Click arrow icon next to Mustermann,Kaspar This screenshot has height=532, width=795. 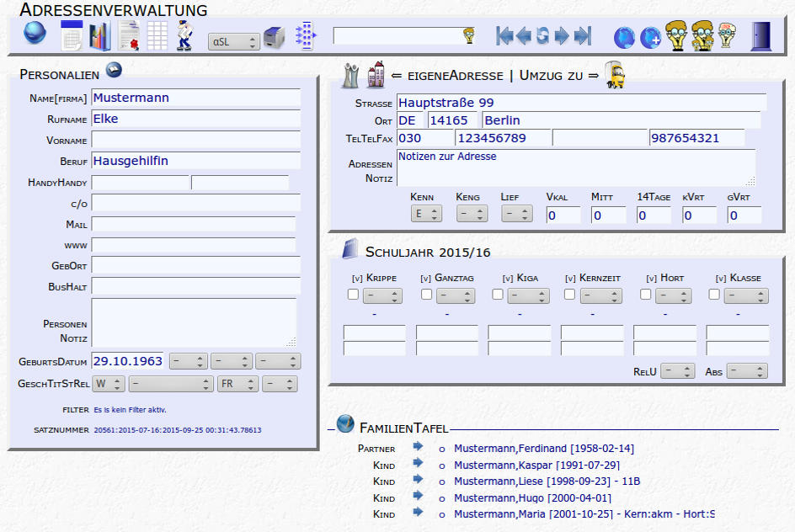coord(418,464)
